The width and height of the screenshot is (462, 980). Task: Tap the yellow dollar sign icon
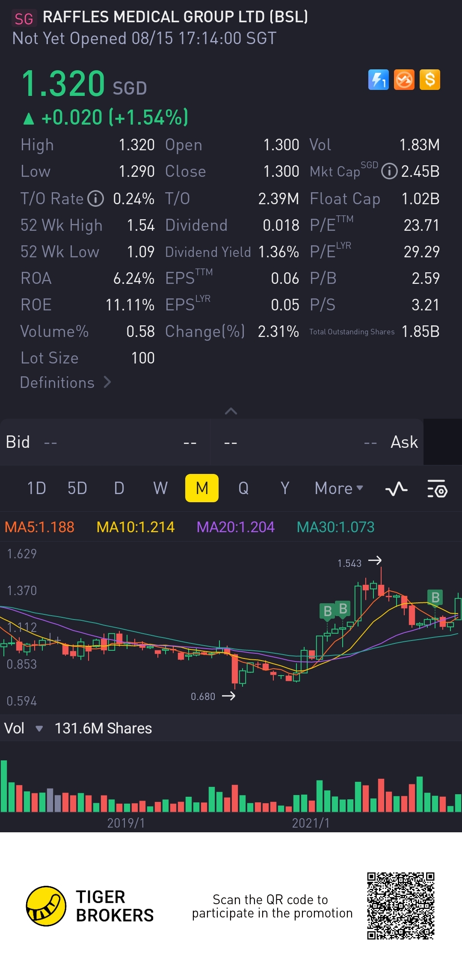tap(430, 80)
